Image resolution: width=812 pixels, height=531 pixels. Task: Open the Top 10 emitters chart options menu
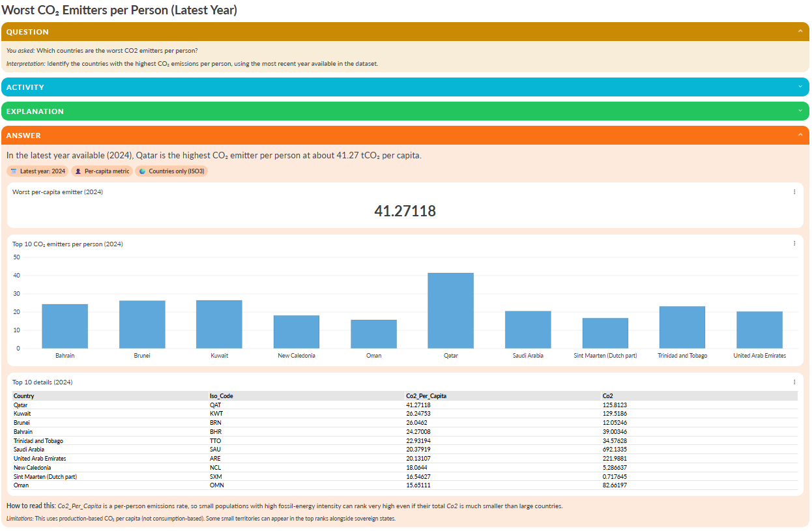coord(794,243)
